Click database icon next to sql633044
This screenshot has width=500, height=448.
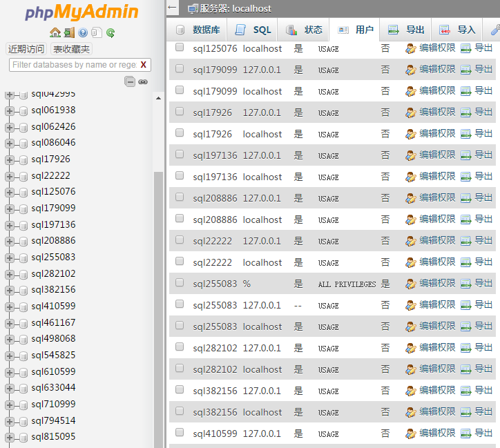pyautogui.click(x=23, y=389)
